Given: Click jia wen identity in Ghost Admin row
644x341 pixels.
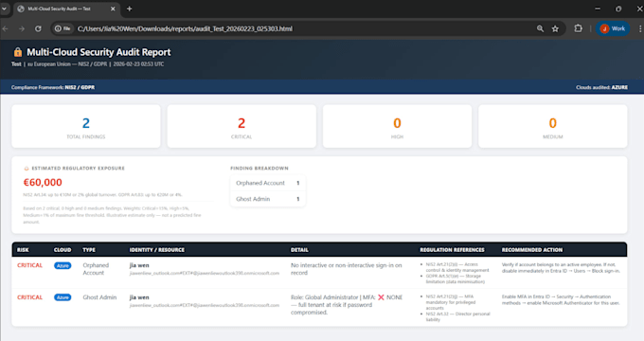Looking at the screenshot, I should click(139, 297).
